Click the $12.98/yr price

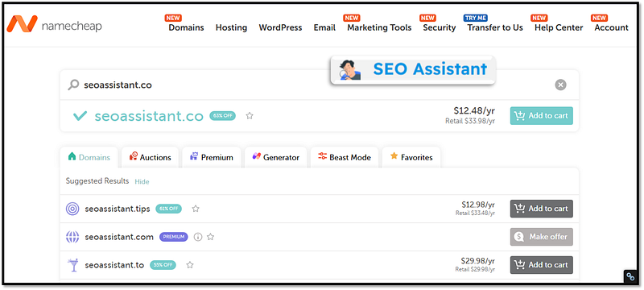click(478, 205)
